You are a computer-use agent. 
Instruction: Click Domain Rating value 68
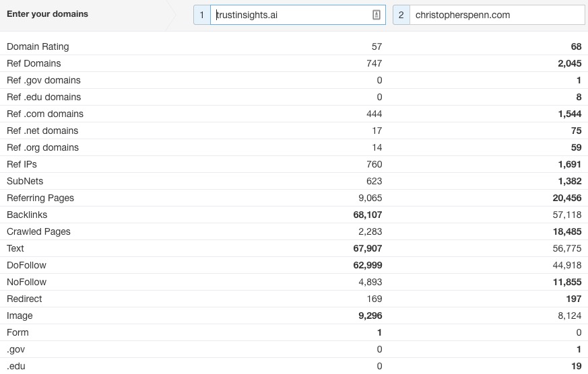576,46
